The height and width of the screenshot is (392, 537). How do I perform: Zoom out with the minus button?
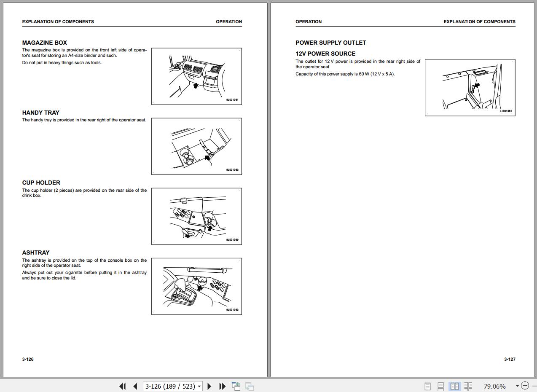(525, 386)
